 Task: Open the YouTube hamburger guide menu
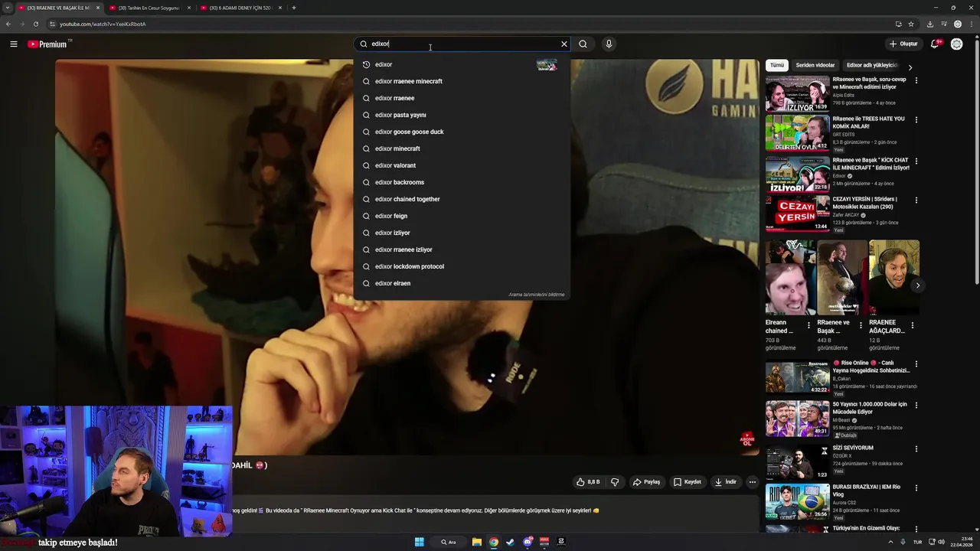[x=13, y=44]
